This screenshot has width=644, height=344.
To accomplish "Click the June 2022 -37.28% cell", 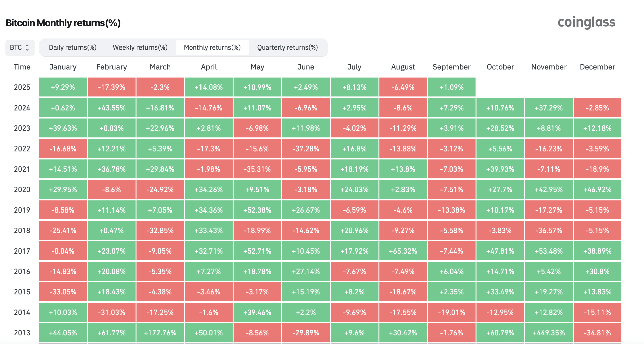I will [306, 149].
